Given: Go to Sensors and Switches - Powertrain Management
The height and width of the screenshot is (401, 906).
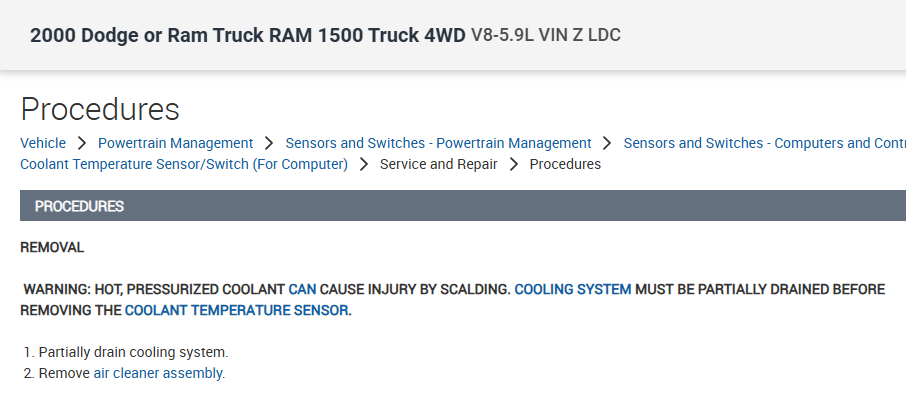Looking at the screenshot, I should (438, 143).
